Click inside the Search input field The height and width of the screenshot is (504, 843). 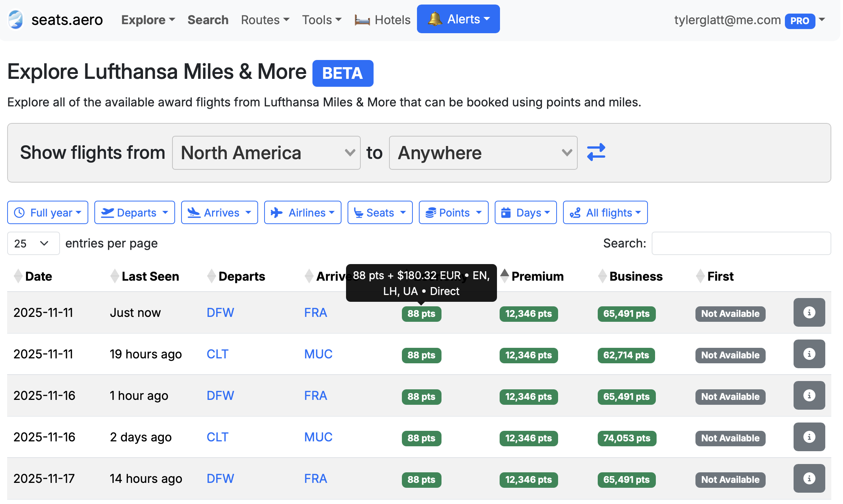(x=741, y=243)
